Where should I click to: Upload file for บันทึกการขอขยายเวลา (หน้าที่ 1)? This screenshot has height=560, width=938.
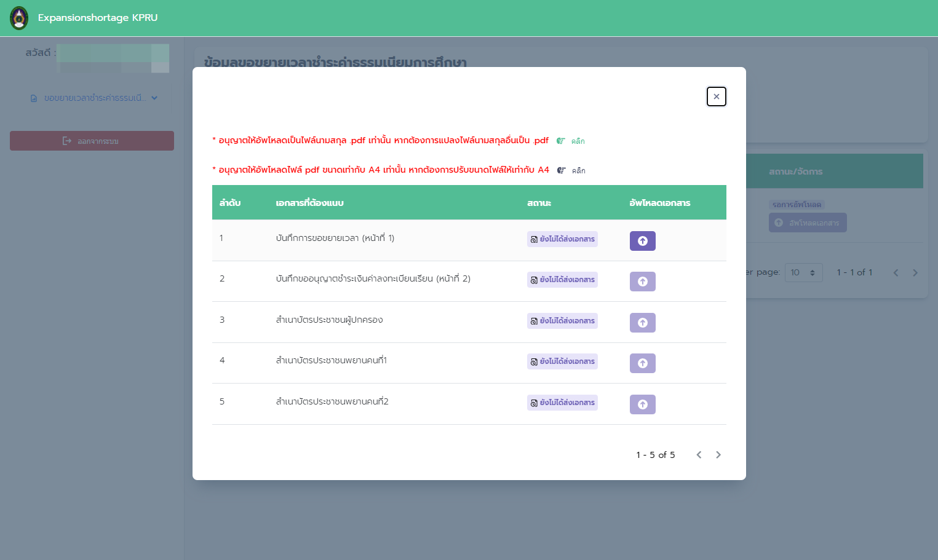(643, 241)
